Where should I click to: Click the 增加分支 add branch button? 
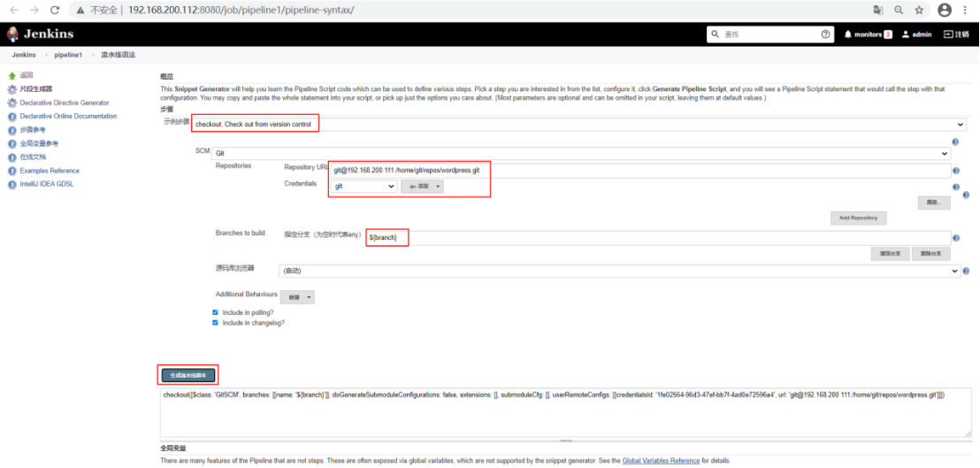tap(890, 254)
